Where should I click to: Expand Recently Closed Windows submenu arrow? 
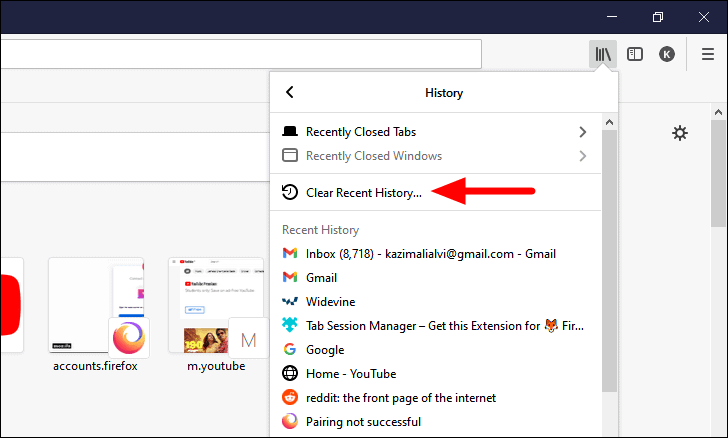pos(583,156)
